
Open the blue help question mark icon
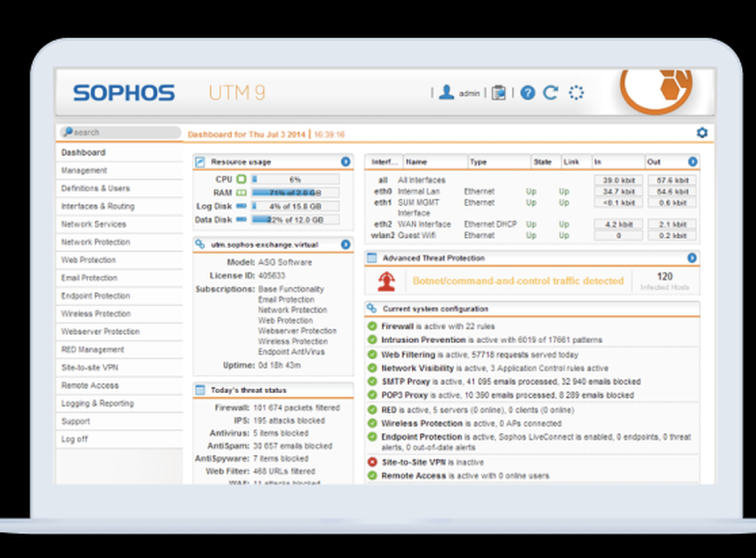tap(528, 92)
